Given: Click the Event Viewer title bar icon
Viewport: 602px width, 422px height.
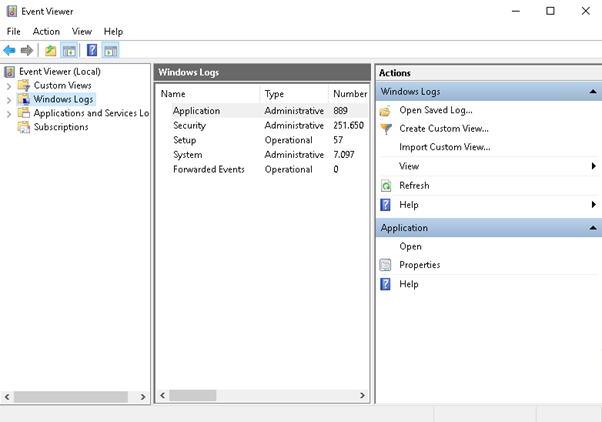Looking at the screenshot, I should pyautogui.click(x=12, y=11).
